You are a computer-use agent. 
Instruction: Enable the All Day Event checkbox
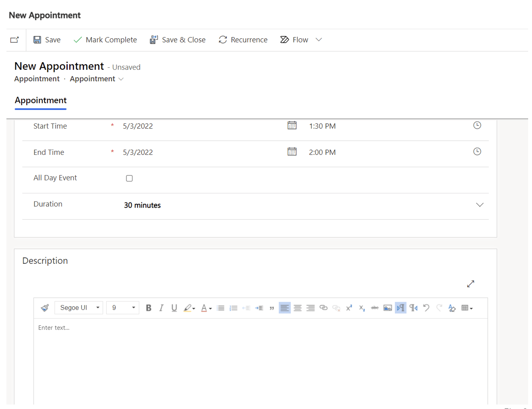tap(129, 178)
